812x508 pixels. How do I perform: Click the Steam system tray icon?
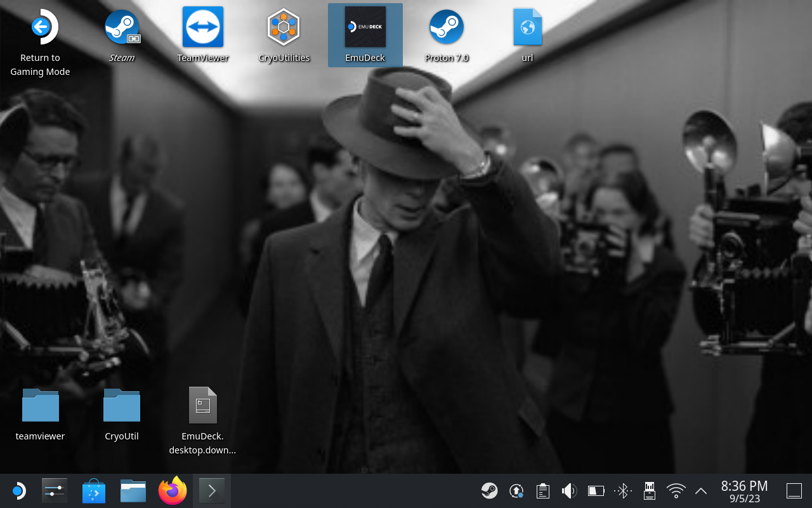pyautogui.click(x=489, y=491)
